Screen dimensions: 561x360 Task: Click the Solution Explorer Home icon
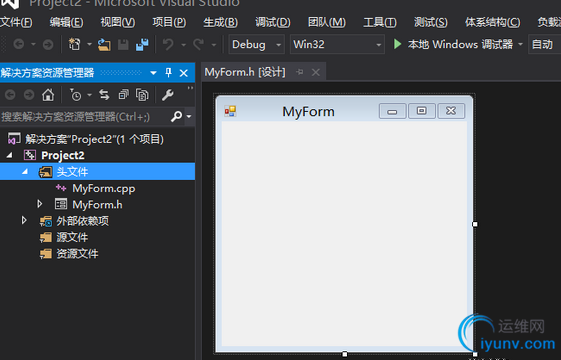click(48, 95)
